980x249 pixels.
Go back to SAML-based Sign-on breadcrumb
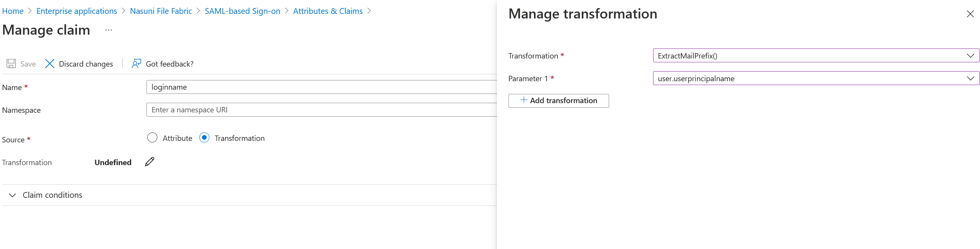(242, 11)
